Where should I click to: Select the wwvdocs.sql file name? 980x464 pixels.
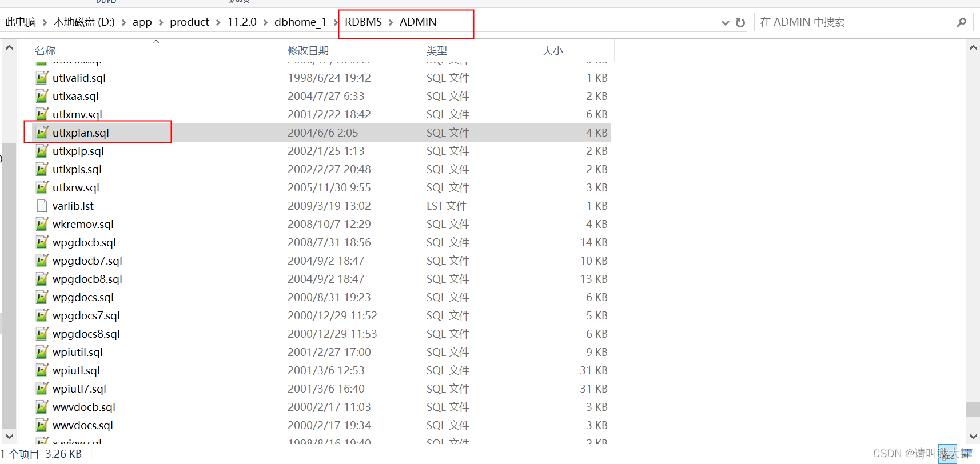point(83,425)
